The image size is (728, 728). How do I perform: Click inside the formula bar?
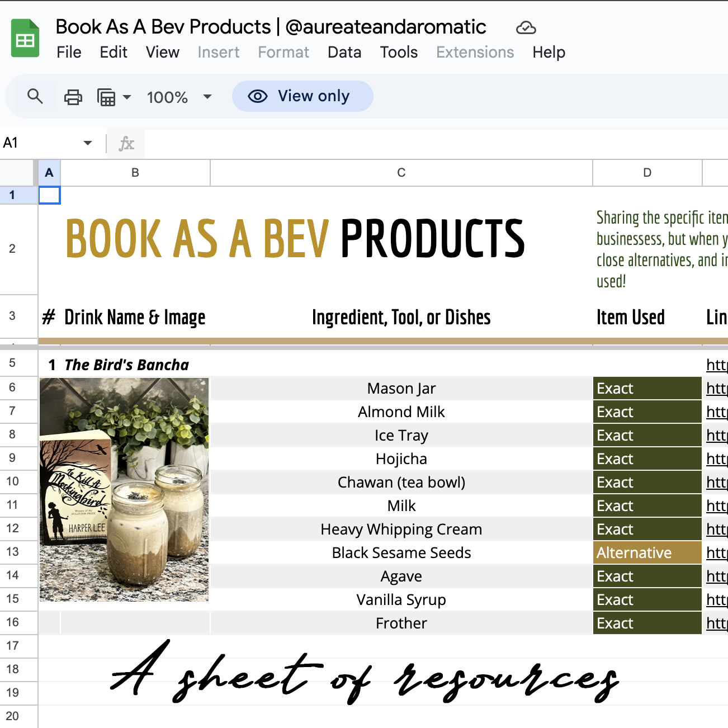point(391,143)
